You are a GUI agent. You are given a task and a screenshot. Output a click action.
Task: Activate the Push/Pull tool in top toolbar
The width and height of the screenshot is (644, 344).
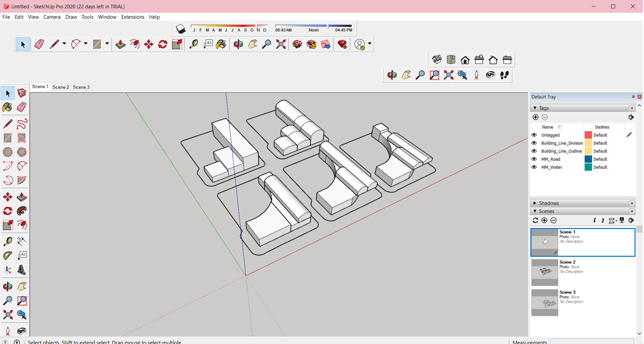(120, 44)
